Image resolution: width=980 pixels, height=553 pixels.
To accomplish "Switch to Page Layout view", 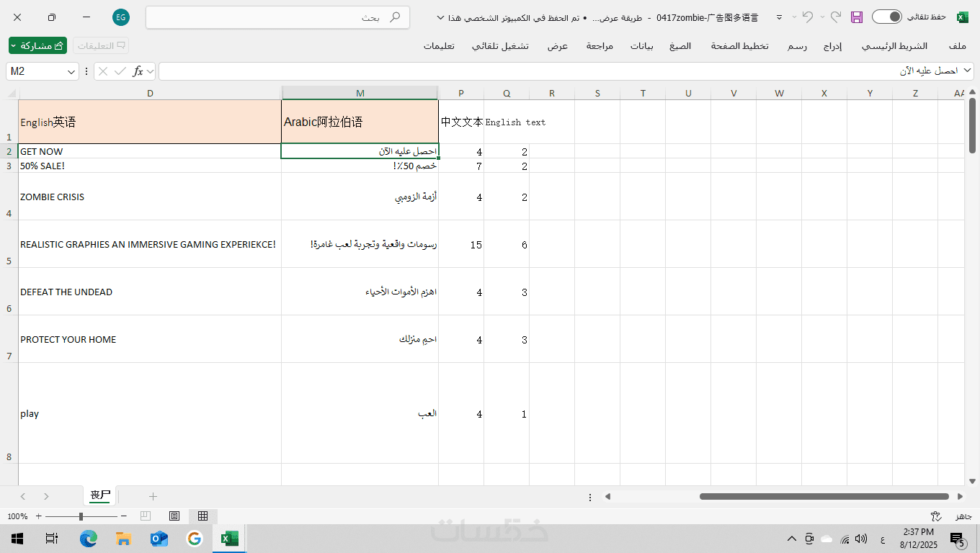I will tap(174, 516).
